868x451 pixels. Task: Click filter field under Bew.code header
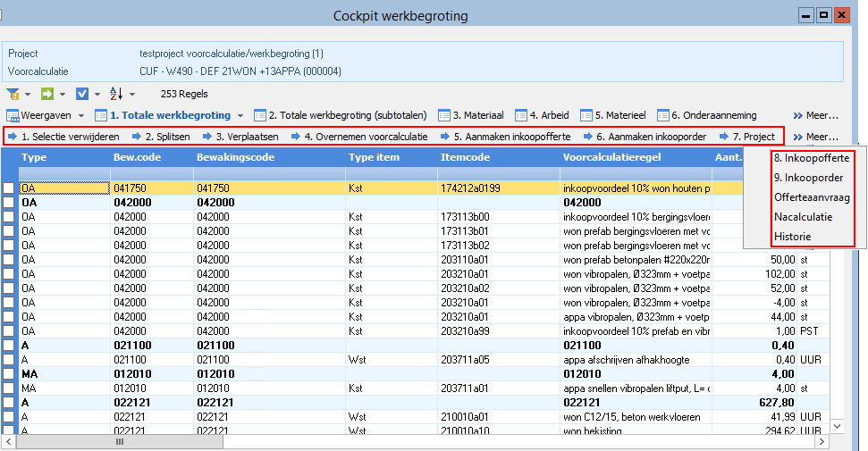152,174
